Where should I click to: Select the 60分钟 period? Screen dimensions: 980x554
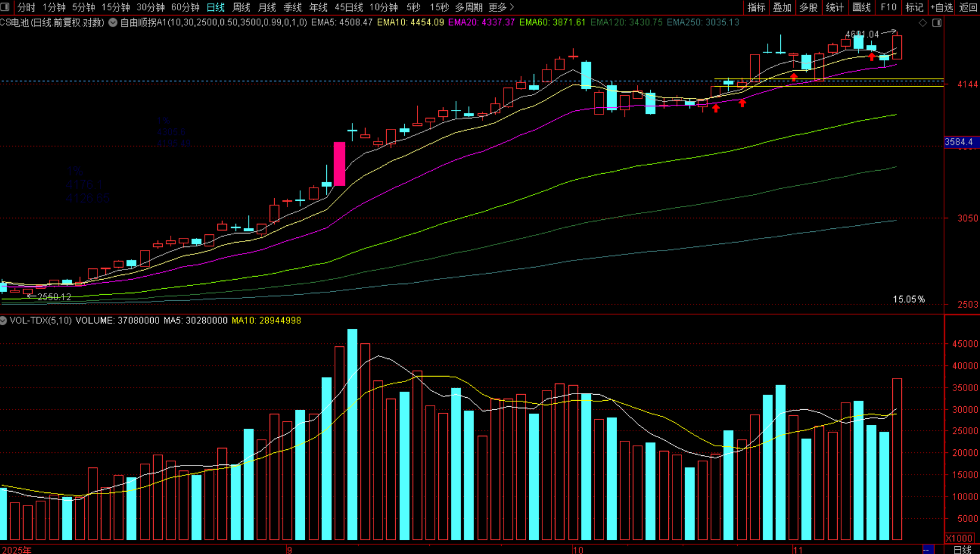click(185, 7)
